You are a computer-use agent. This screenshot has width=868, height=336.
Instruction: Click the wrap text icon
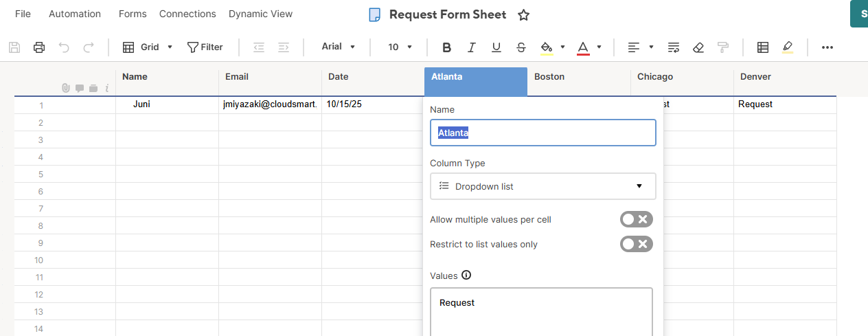tap(674, 47)
